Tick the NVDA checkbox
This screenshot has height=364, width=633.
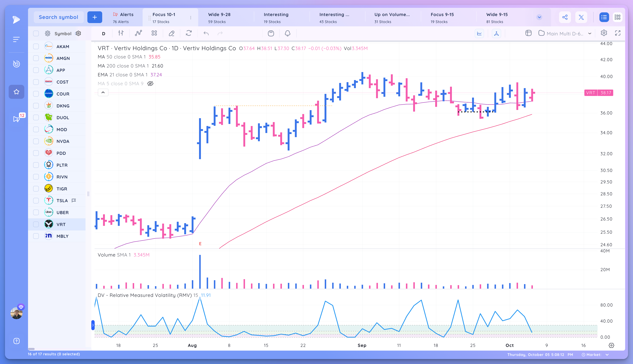36,141
